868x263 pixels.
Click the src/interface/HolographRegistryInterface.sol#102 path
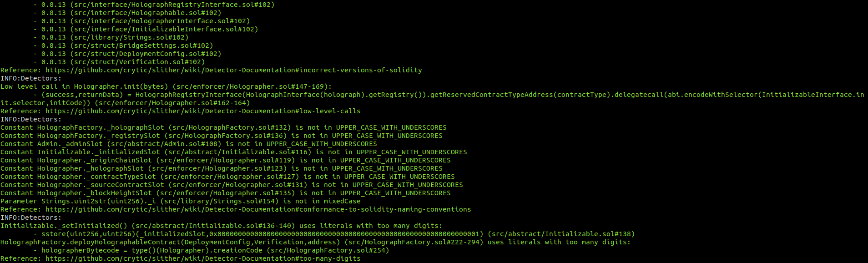pyautogui.click(x=172, y=5)
